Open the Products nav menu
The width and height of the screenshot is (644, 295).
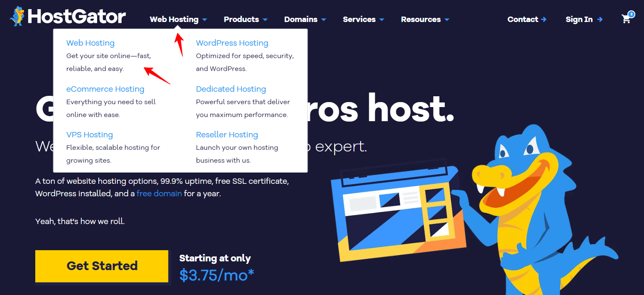coord(241,19)
